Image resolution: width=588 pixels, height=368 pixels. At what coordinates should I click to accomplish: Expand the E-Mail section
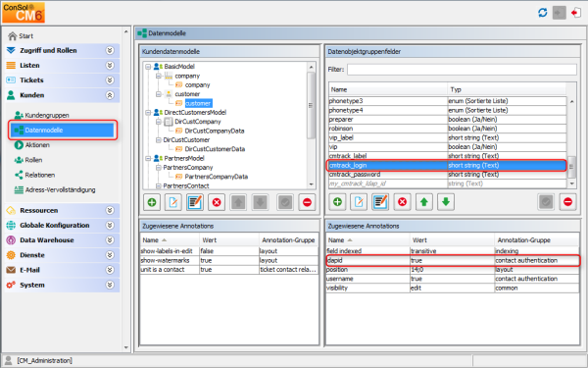[x=110, y=270]
